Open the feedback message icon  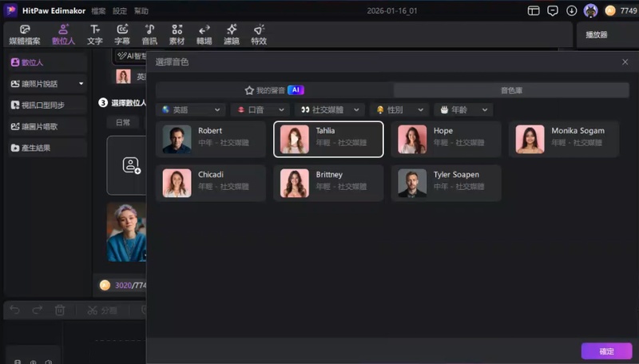(553, 10)
